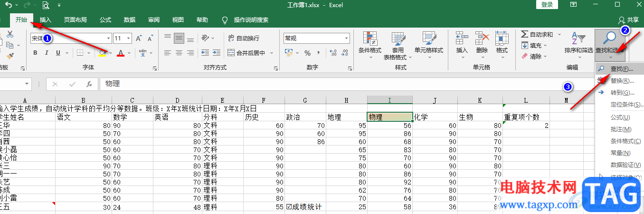
Task: Toggle Center alignment
Action: coord(179,53)
